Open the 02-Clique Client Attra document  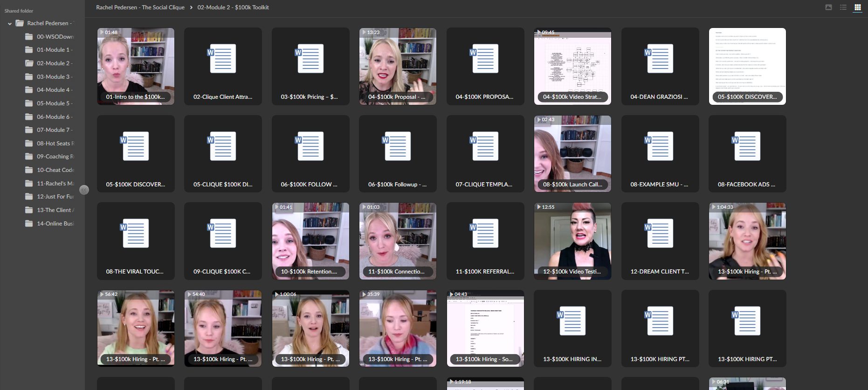tap(223, 66)
